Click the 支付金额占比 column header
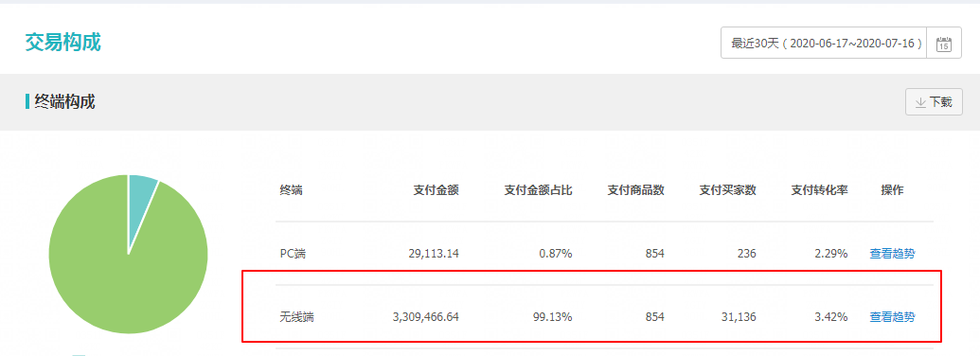The width and height of the screenshot is (980, 356). [x=538, y=190]
